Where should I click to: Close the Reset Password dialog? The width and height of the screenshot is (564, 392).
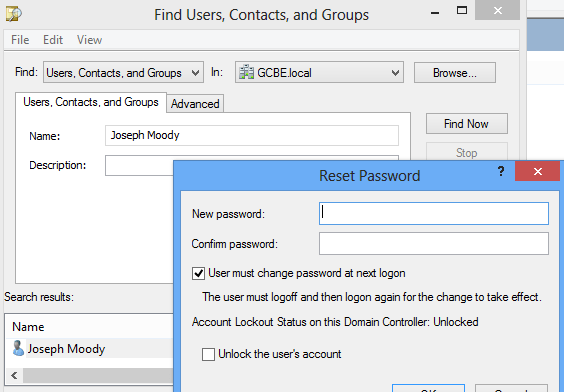537,171
